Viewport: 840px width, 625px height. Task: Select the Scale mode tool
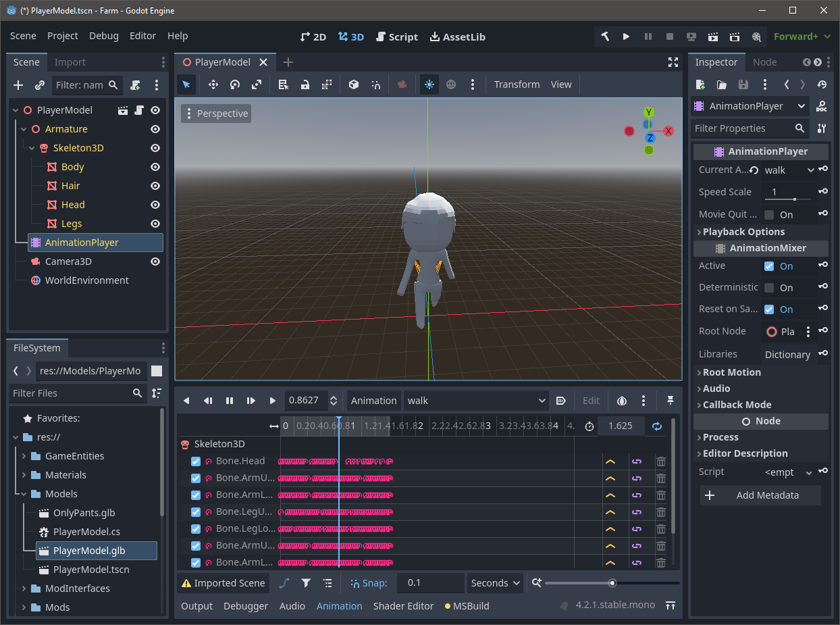tap(257, 84)
